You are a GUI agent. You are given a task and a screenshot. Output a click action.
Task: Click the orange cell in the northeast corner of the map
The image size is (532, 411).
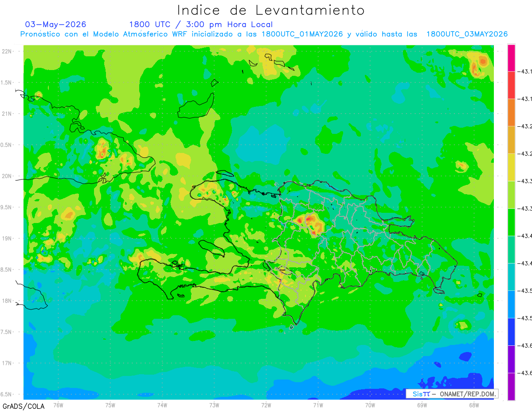click(x=479, y=63)
